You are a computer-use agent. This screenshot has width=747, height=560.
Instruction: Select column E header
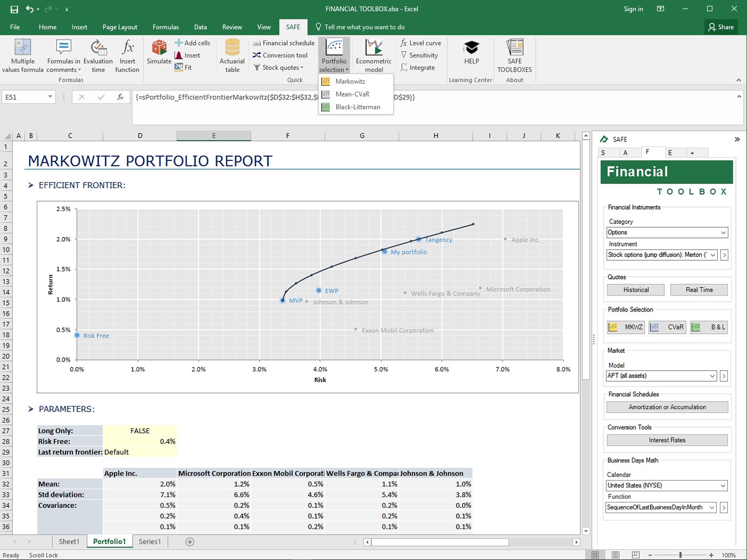tap(214, 136)
